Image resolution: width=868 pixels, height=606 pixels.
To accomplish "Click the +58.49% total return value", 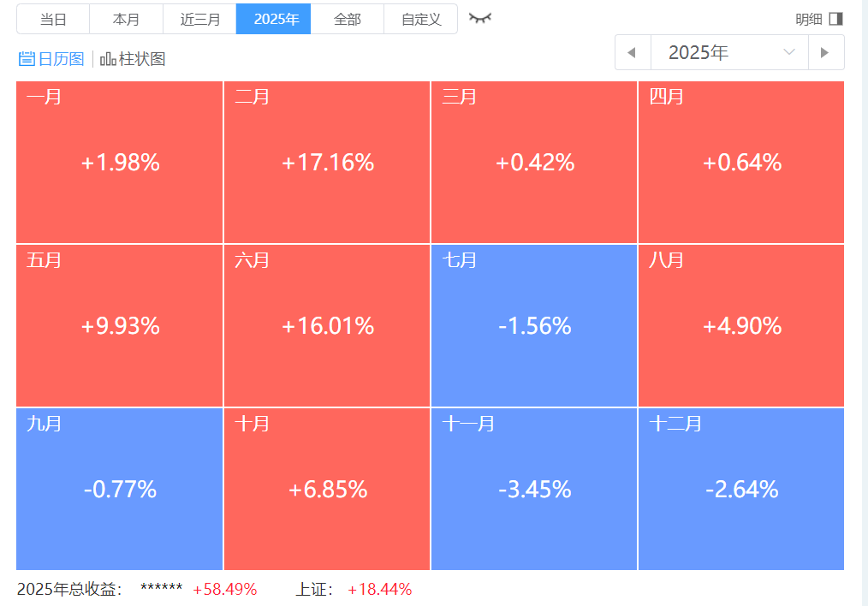I will pos(224,589).
